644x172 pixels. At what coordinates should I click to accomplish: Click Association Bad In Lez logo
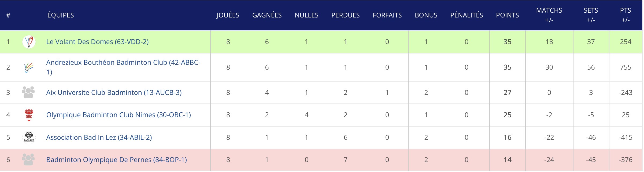[x=29, y=137]
